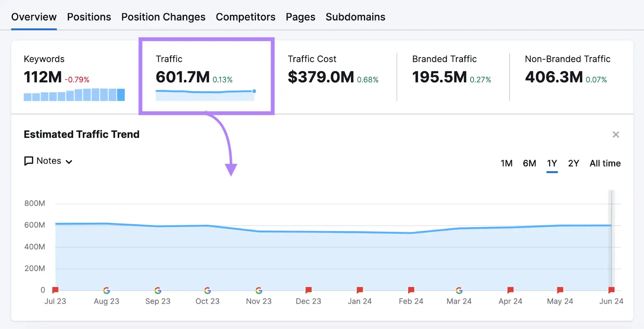
Task: Click the red note flag at Jun 24
Action: [x=611, y=290]
